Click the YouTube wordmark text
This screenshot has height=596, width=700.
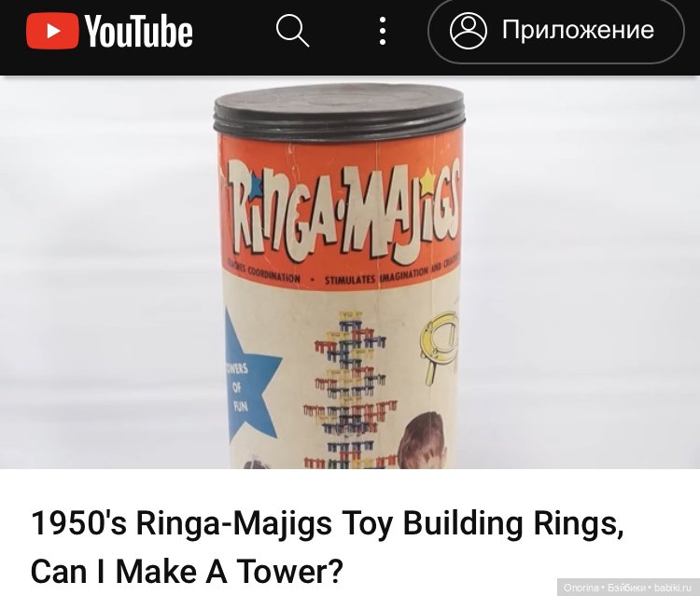(139, 31)
